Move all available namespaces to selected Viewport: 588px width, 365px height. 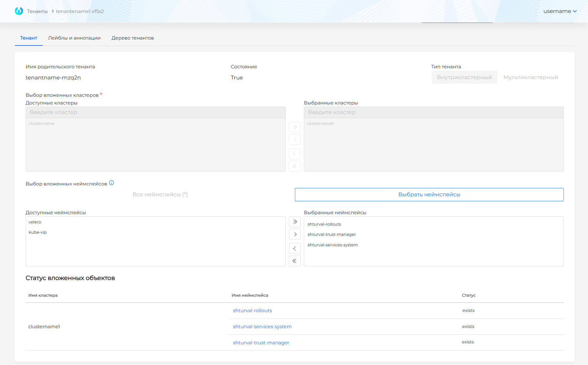point(295,222)
